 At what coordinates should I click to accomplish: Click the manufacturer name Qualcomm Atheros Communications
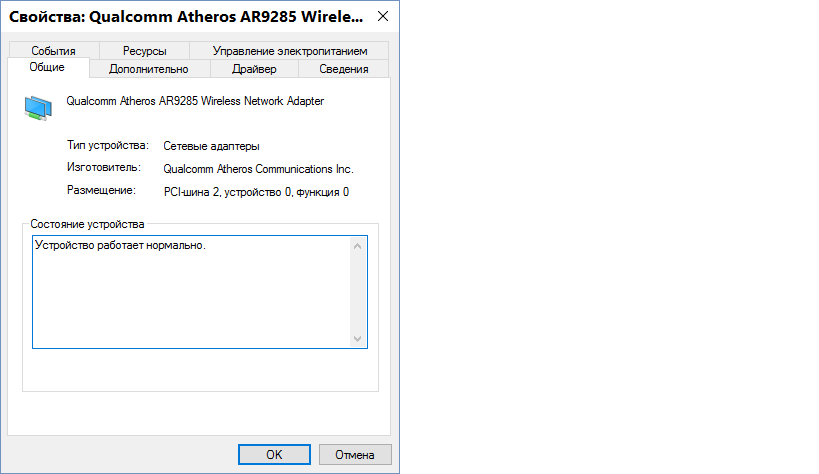click(258, 169)
